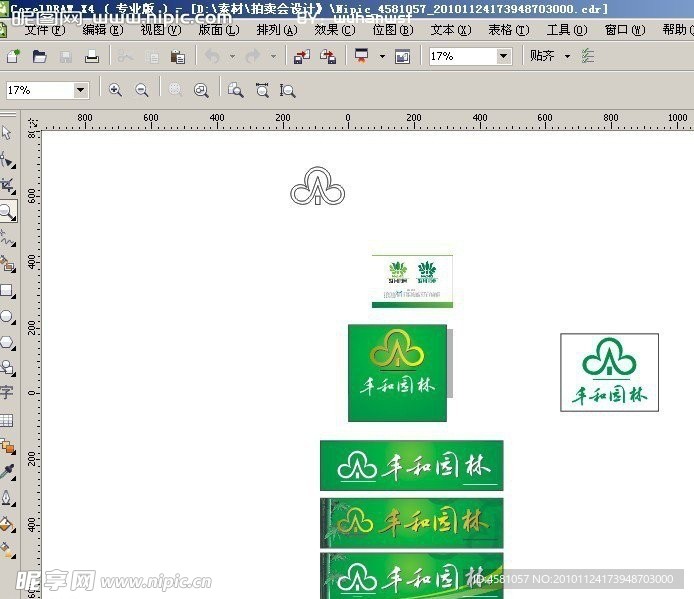
Task: Click the Zoom In magnifier icon
Action: tap(115, 90)
